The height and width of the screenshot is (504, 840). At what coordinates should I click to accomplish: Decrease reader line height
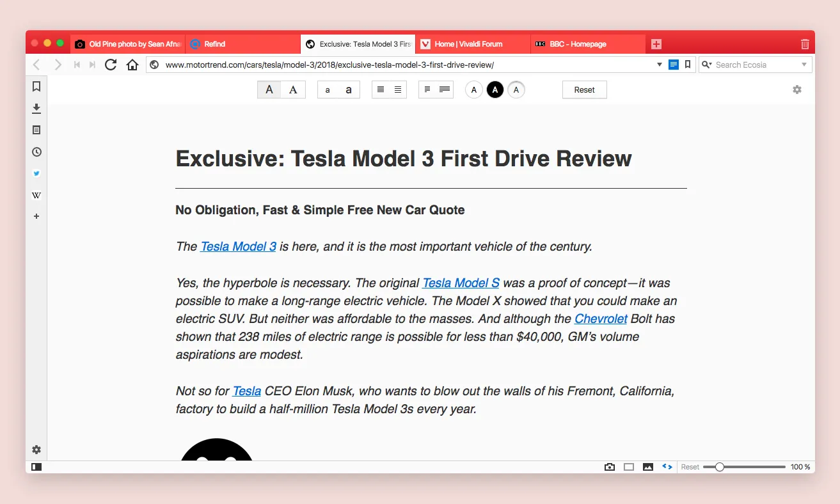coord(381,90)
